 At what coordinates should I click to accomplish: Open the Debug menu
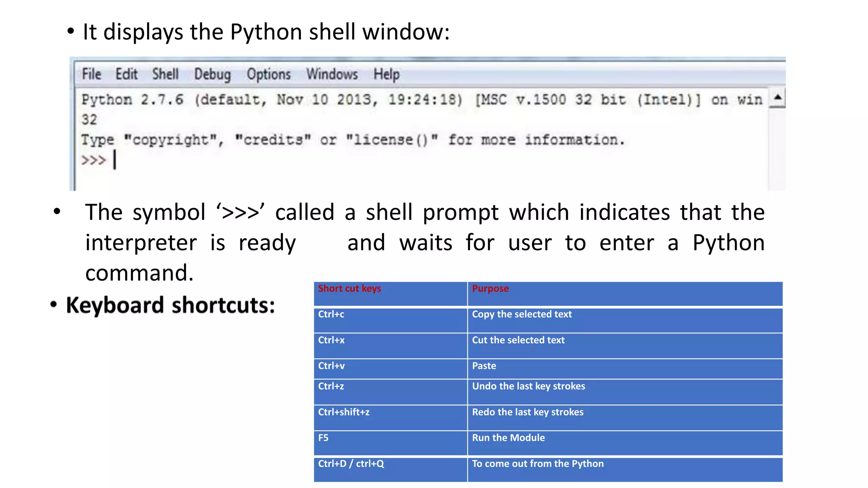click(x=212, y=75)
